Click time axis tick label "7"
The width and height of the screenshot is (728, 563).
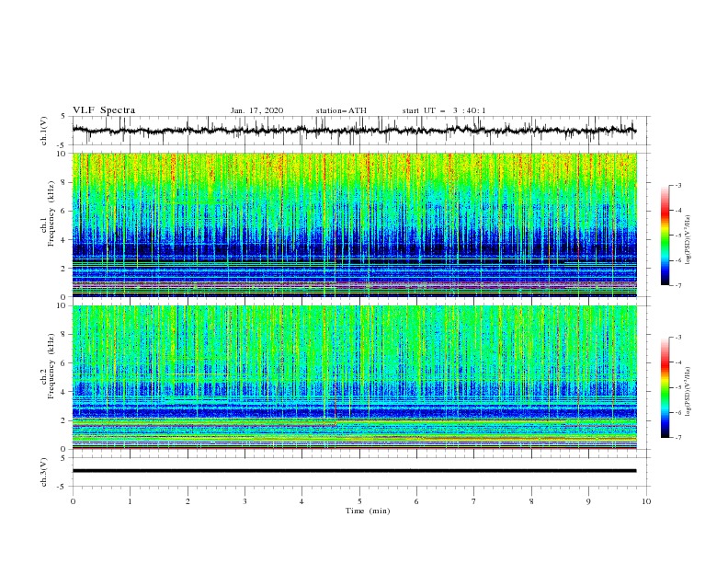(474, 501)
